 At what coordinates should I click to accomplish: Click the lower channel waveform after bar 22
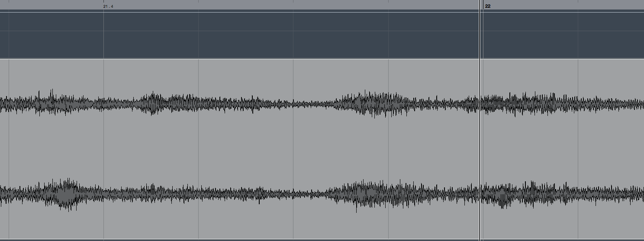click(x=563, y=193)
